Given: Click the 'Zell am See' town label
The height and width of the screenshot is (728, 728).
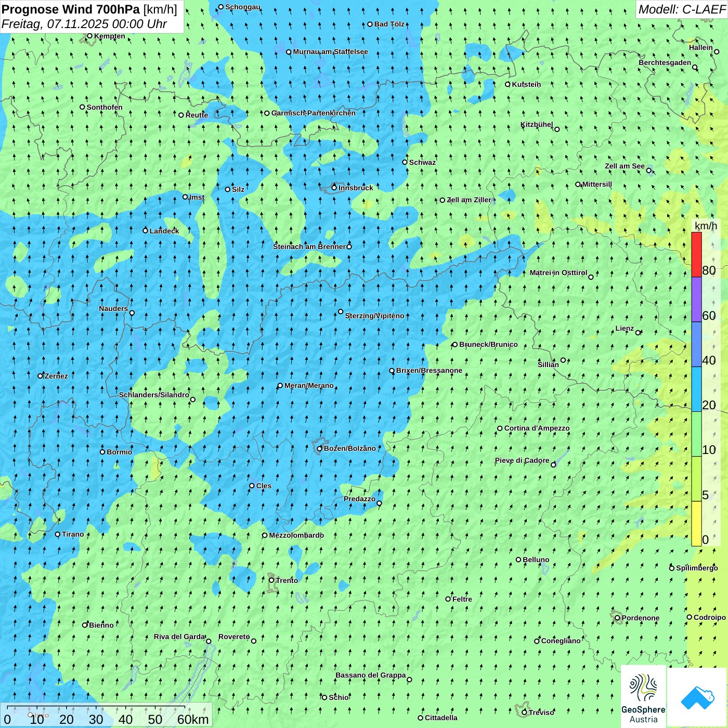Looking at the screenshot, I should 625,166.
